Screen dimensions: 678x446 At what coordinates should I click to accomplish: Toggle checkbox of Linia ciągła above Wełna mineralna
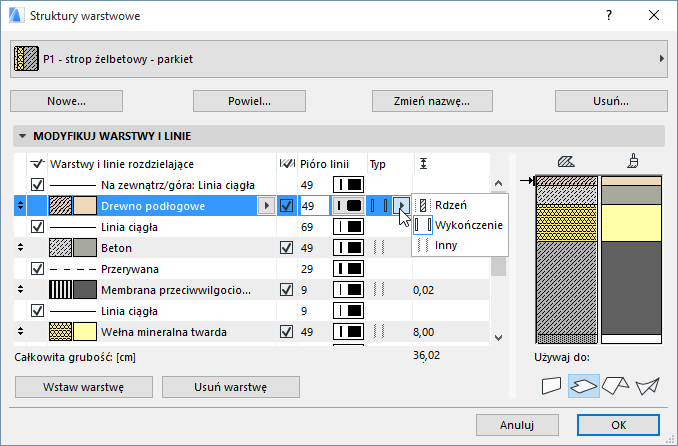(x=38, y=311)
